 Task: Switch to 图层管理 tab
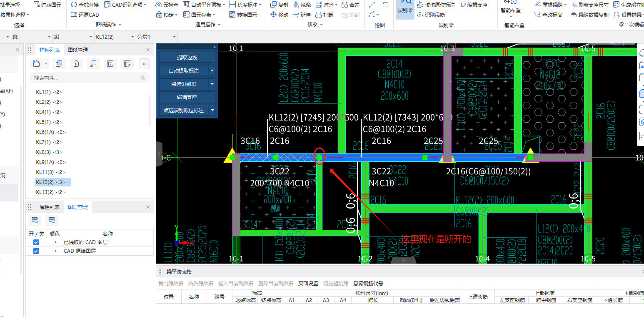point(78,207)
